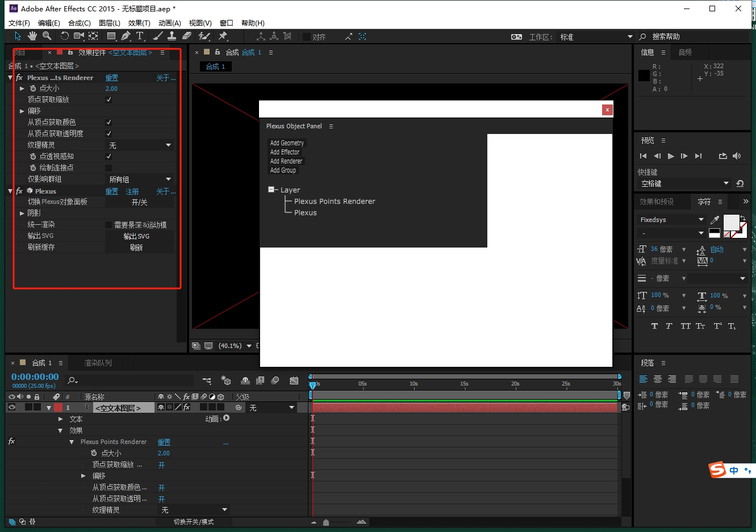Expand the 文本 group in timeline
This screenshot has height=532, width=756.
point(61,418)
